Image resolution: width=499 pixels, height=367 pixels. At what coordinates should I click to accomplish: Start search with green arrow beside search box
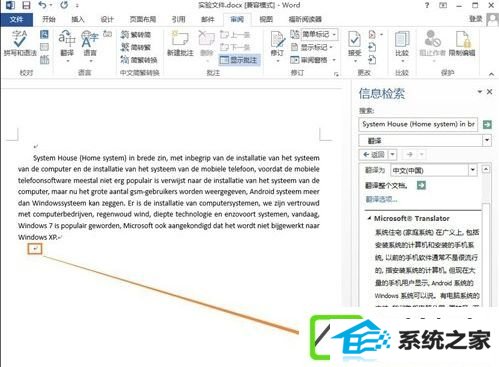pos(487,124)
